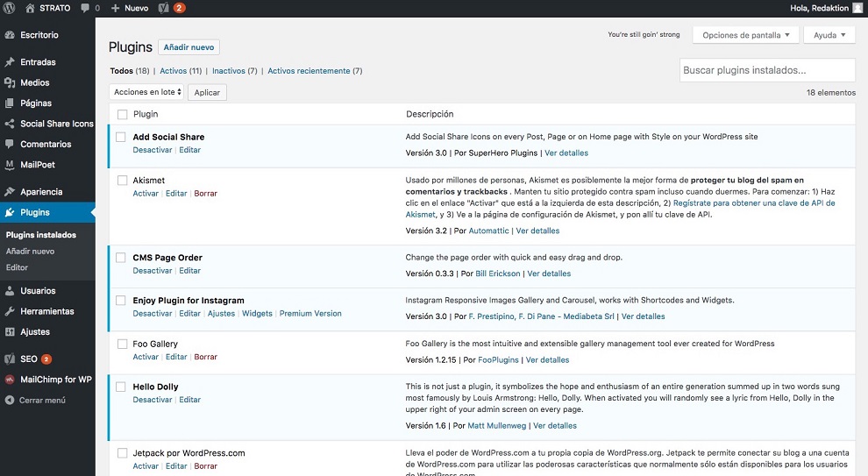Expand Opciones de pantalla panel
The width and height of the screenshot is (868, 476).
point(745,35)
